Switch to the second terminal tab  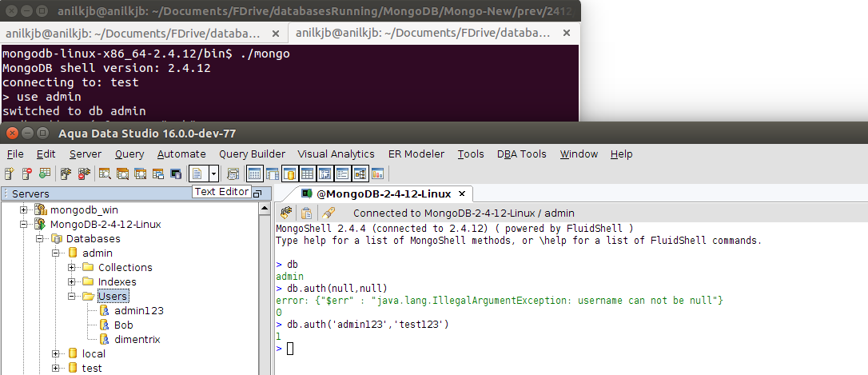(x=423, y=34)
